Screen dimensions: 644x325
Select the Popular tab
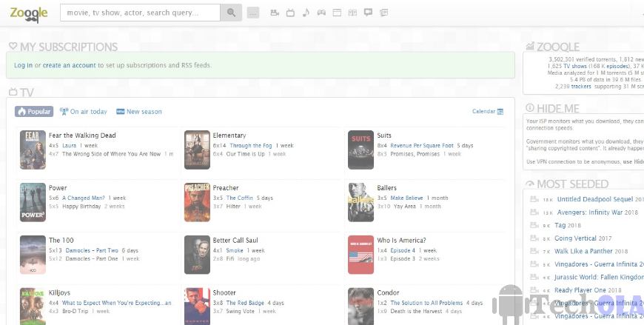[x=34, y=111]
